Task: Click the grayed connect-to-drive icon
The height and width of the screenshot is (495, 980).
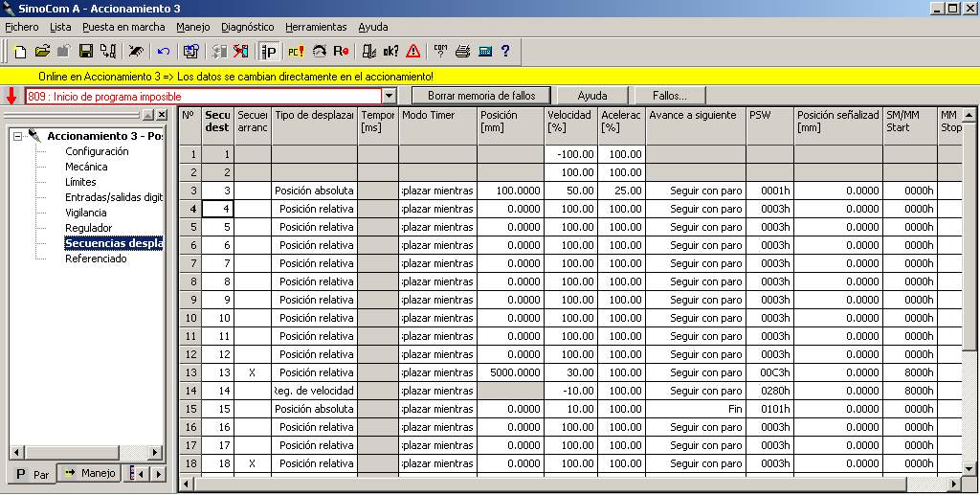Action: (x=219, y=52)
